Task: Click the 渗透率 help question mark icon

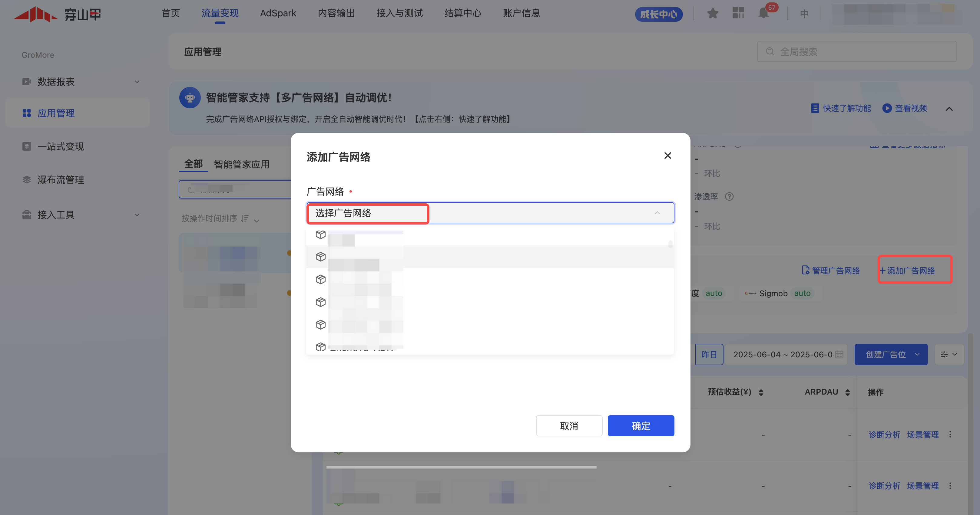Action: pyautogui.click(x=729, y=196)
